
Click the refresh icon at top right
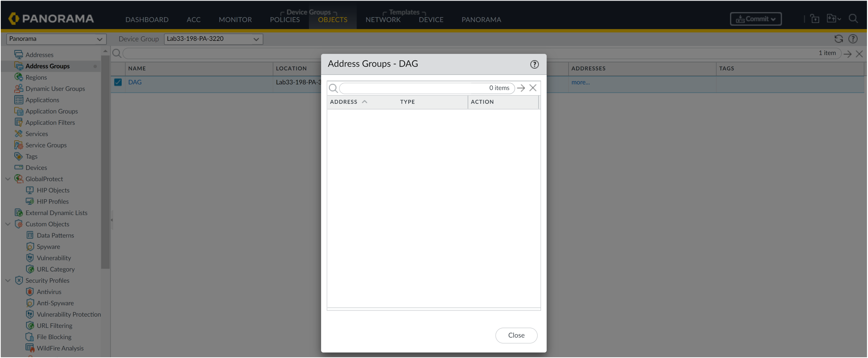click(838, 39)
